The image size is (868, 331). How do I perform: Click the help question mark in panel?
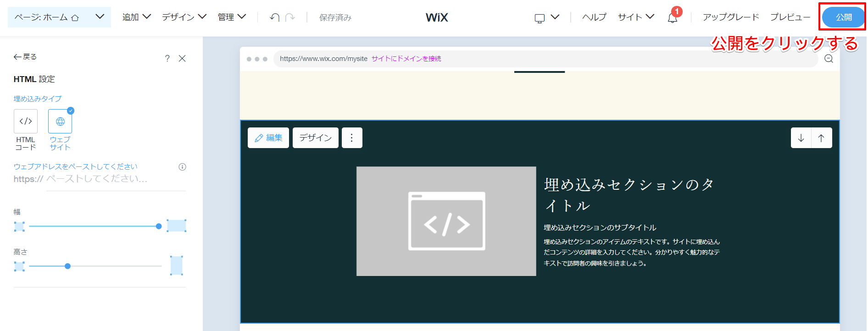point(167,58)
